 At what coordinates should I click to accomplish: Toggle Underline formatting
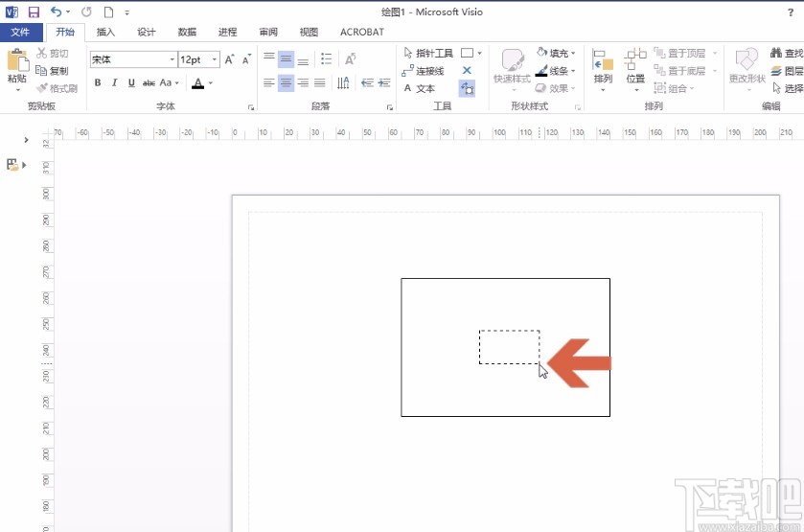coord(131,82)
